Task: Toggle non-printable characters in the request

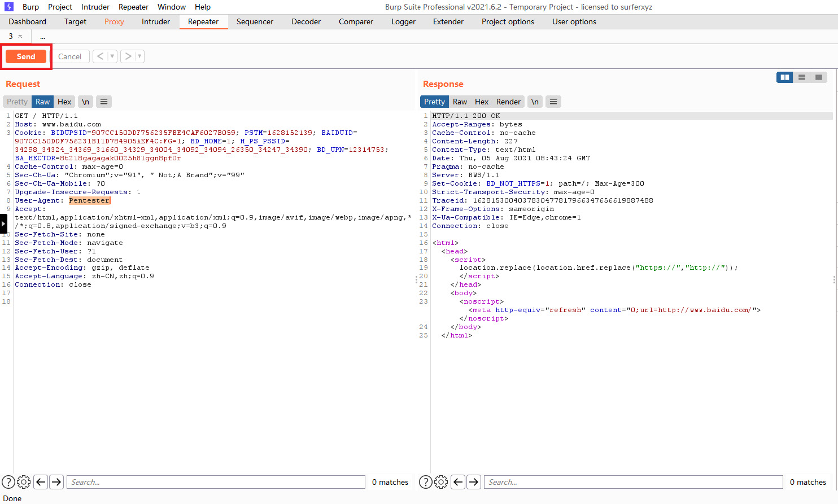Action: point(85,102)
